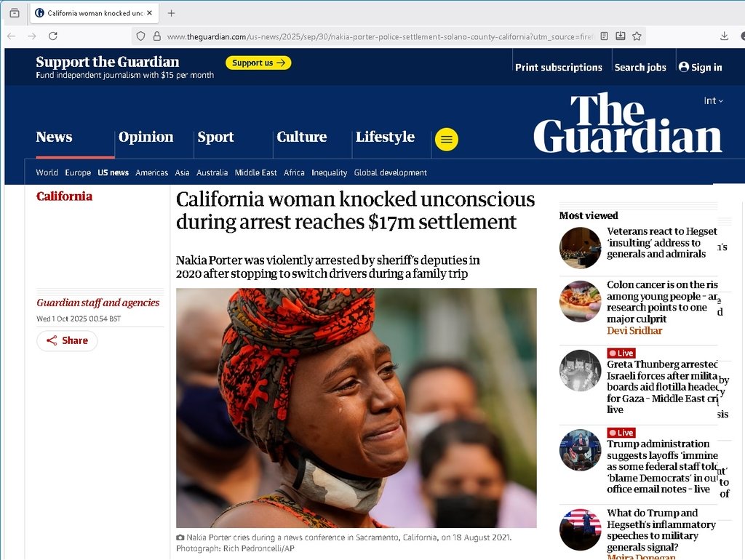Toggle reader view icon in address bar
This screenshot has width=745, height=560.
click(x=605, y=36)
